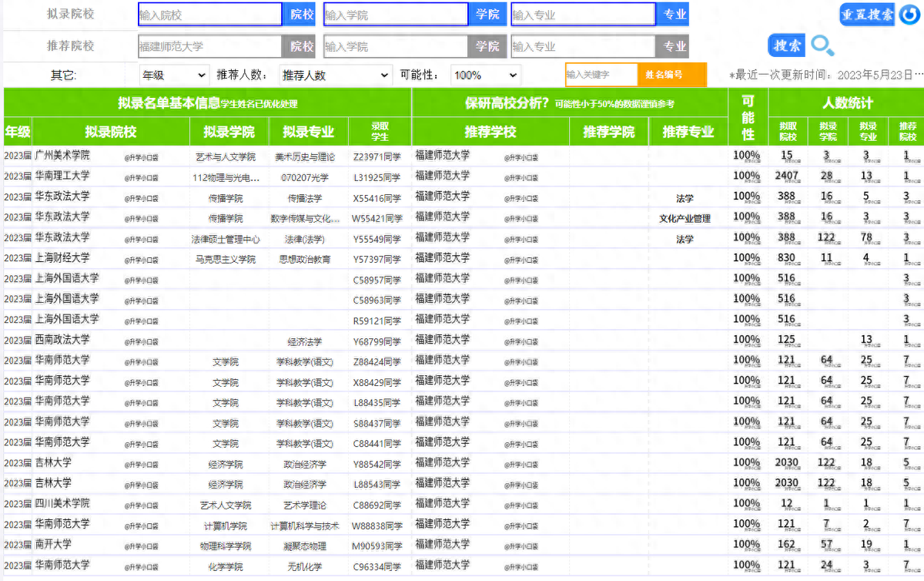924x581 pixels.
Task: Click student X55416同学
Action: [x=377, y=199]
